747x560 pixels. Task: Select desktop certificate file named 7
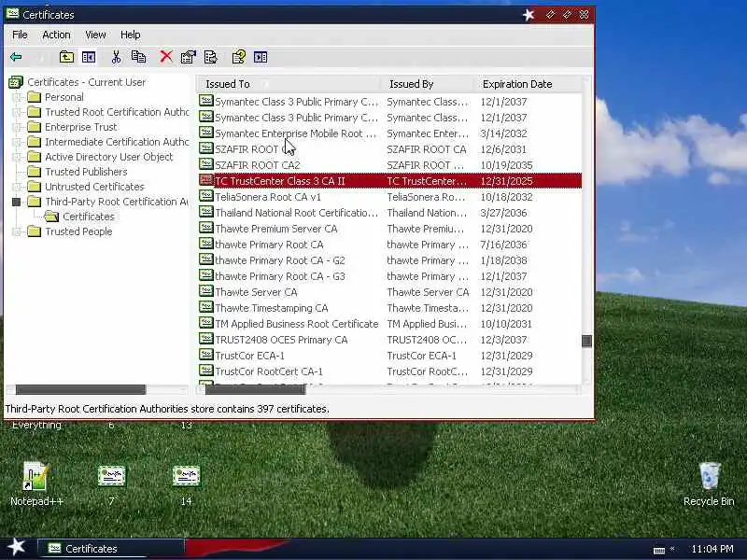[x=111, y=483]
